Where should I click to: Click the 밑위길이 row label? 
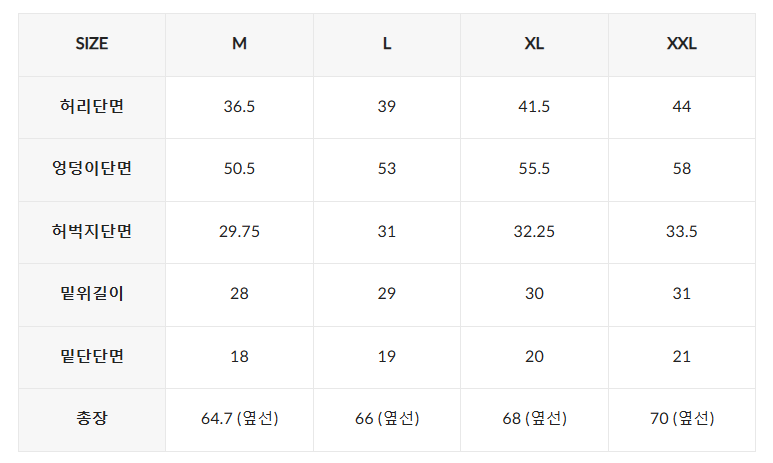pyautogui.click(x=92, y=294)
